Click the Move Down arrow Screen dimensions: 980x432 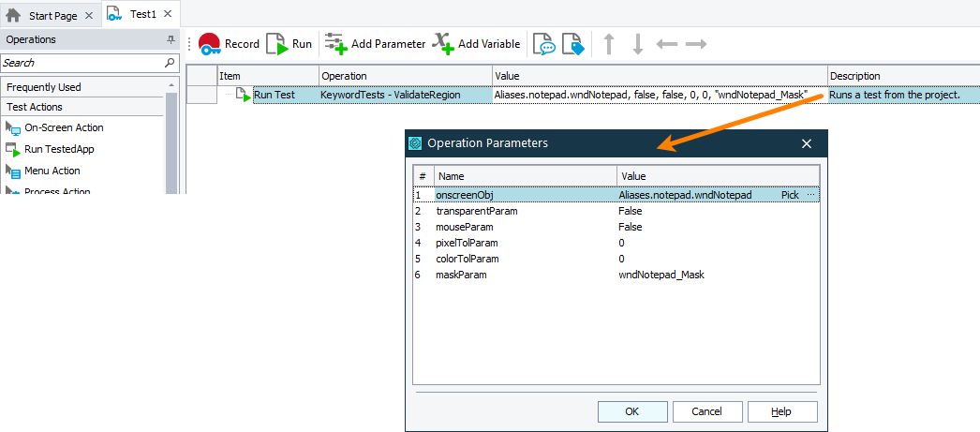click(x=637, y=44)
